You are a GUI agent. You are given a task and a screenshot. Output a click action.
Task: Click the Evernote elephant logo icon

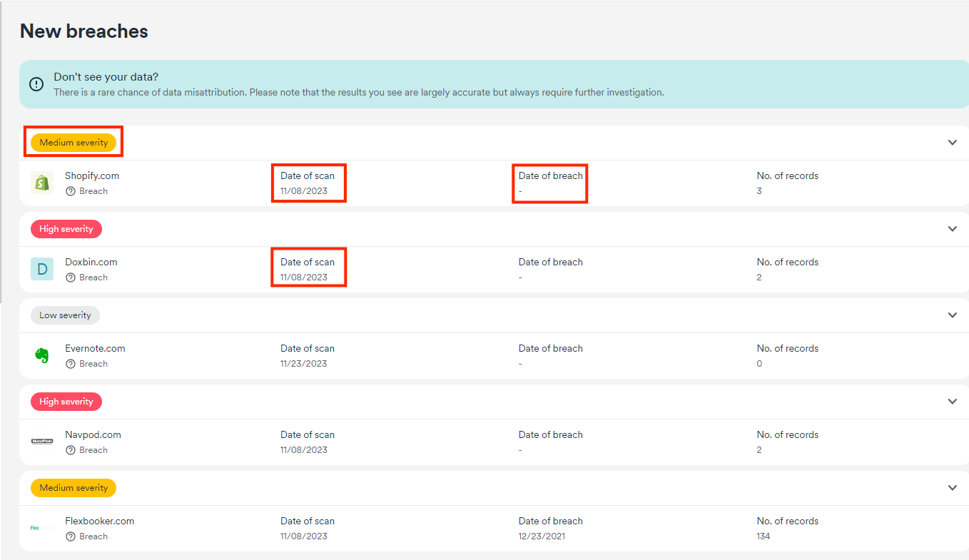[42, 355]
